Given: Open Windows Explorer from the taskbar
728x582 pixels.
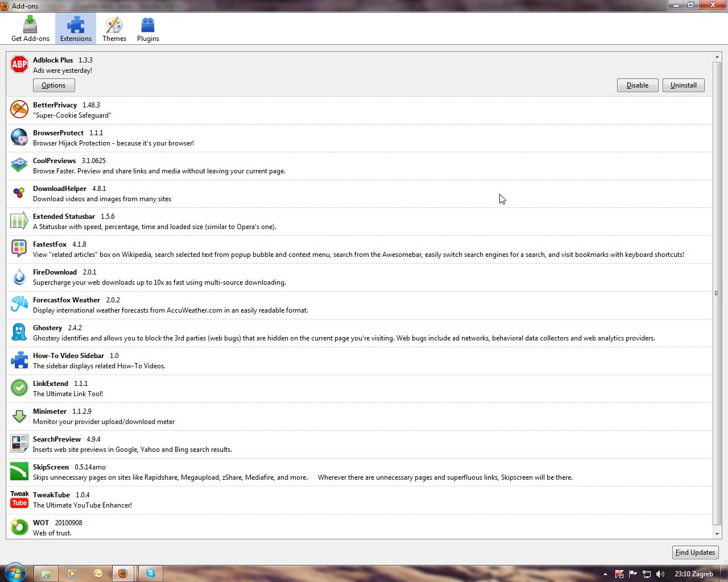Looking at the screenshot, I should (45, 573).
